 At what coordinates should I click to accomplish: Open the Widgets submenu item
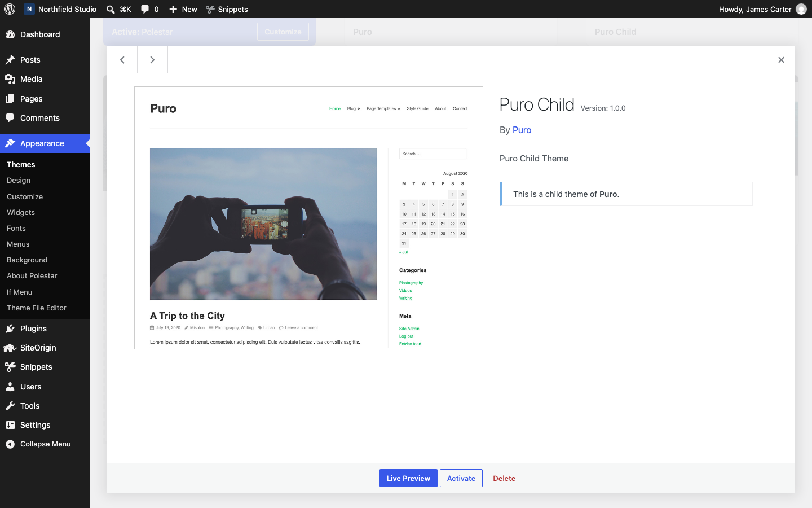tap(21, 212)
